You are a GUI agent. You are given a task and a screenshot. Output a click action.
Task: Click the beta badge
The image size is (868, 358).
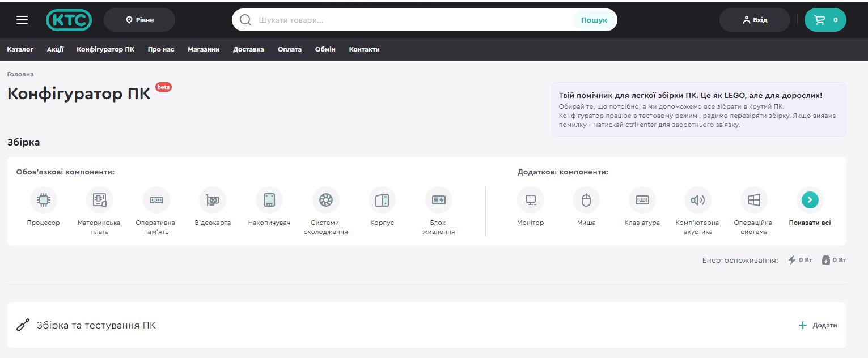coord(163,87)
